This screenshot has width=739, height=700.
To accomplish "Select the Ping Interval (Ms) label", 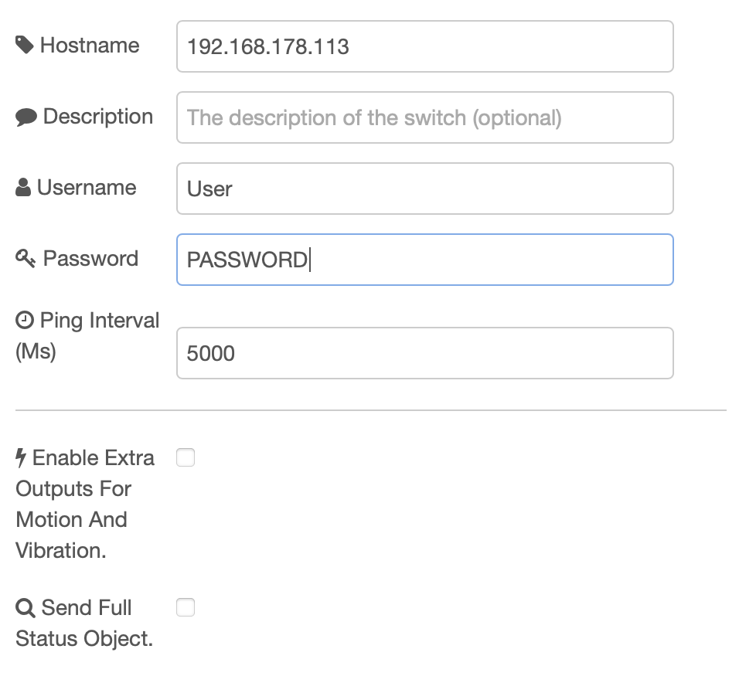I will pyautogui.click(x=87, y=335).
